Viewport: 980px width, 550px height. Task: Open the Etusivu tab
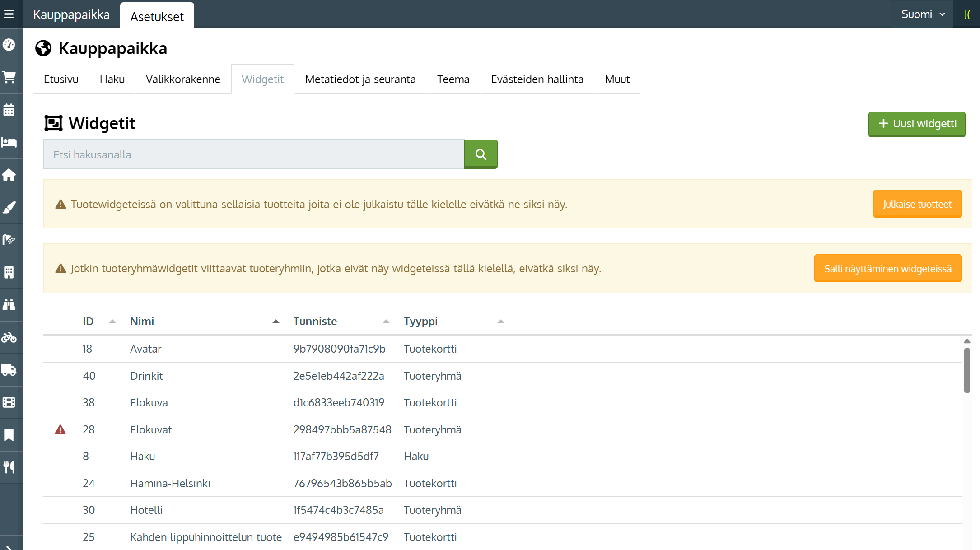(x=61, y=79)
